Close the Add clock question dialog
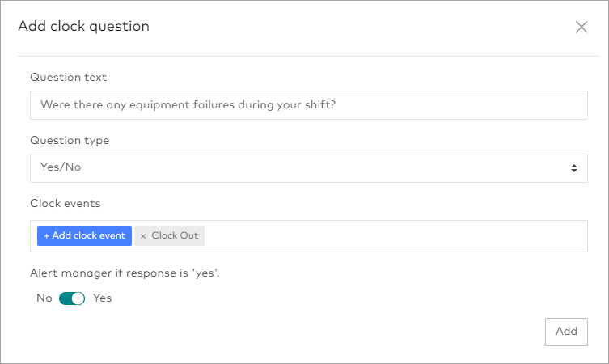 coord(581,27)
